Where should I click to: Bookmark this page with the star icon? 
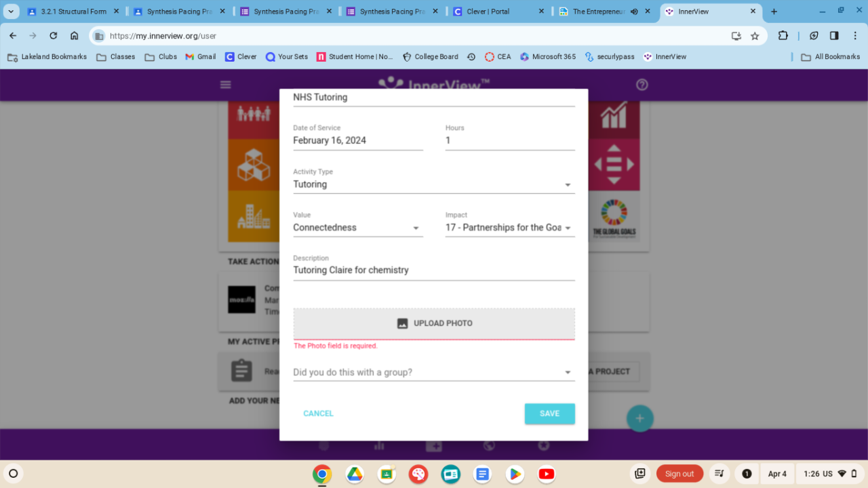755,36
